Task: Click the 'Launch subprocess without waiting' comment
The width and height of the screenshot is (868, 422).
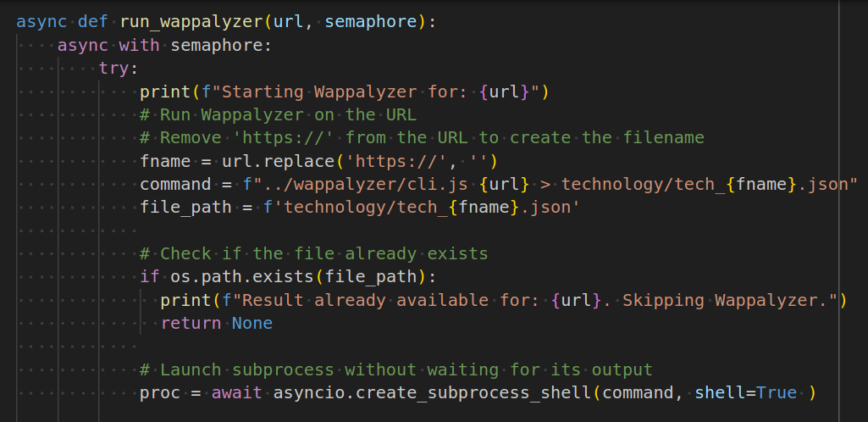Action: coord(396,370)
